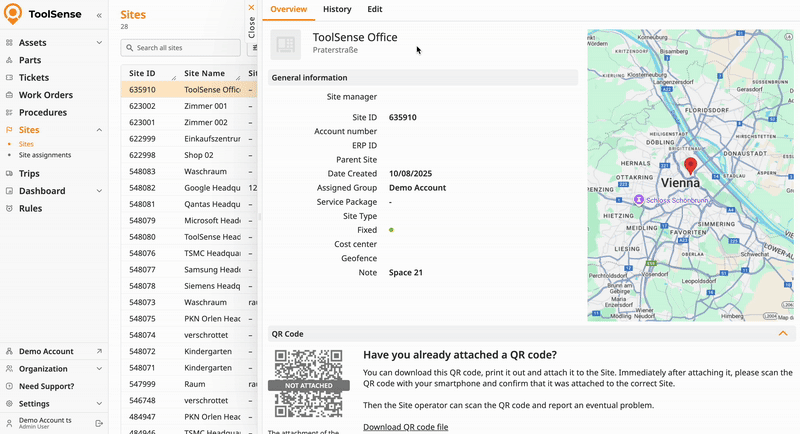The width and height of the screenshot is (800, 434).
Task: Click the site placeholder image icon
Action: (x=286, y=44)
